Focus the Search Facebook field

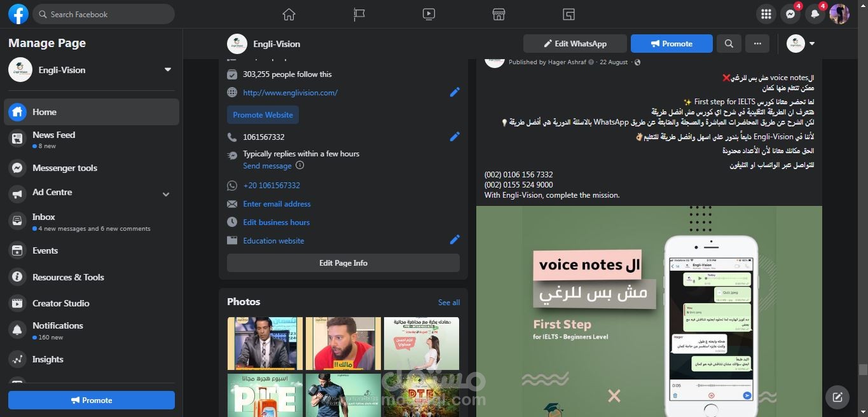coord(104,14)
